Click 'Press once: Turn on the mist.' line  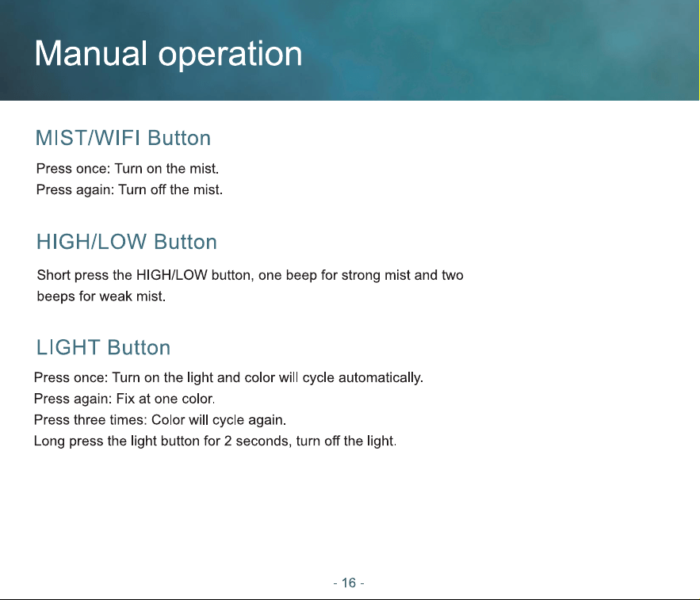(x=127, y=169)
